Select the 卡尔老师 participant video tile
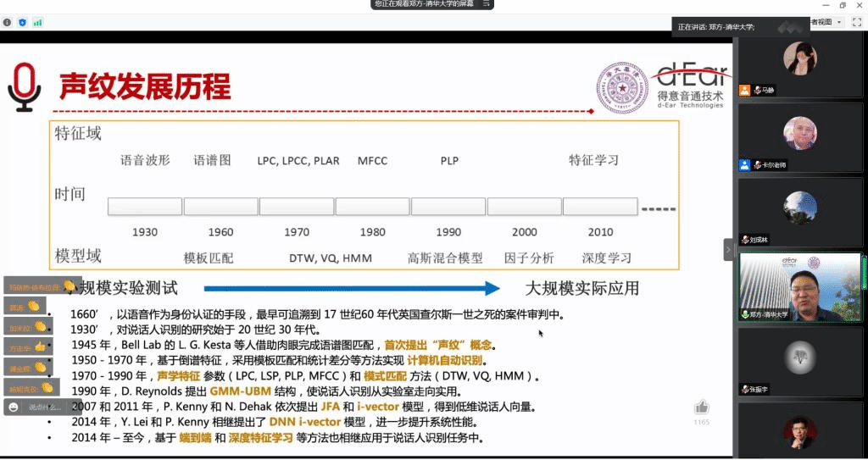This screenshot has height=460, width=868. pos(799,137)
